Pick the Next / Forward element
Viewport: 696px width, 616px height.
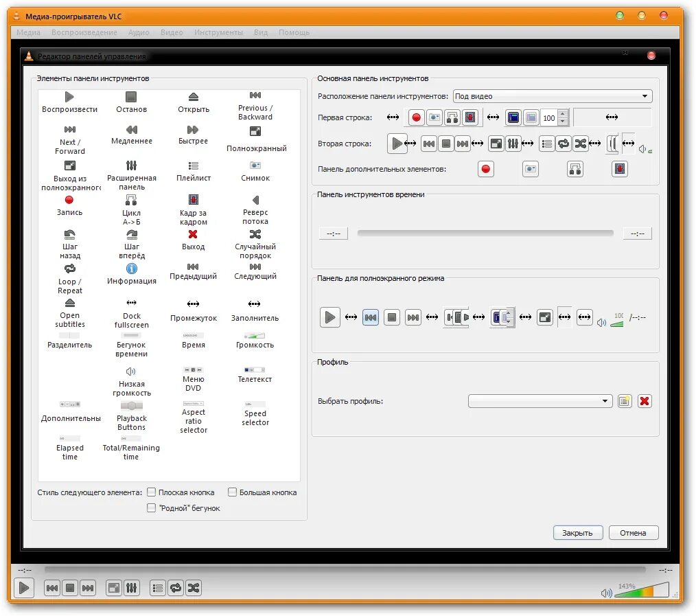(x=70, y=140)
